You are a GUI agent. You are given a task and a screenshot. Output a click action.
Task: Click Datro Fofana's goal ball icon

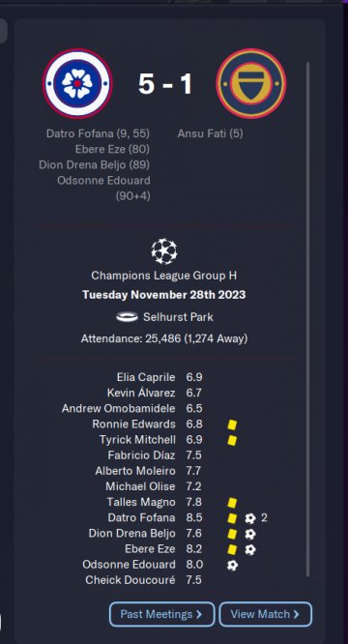click(250, 518)
